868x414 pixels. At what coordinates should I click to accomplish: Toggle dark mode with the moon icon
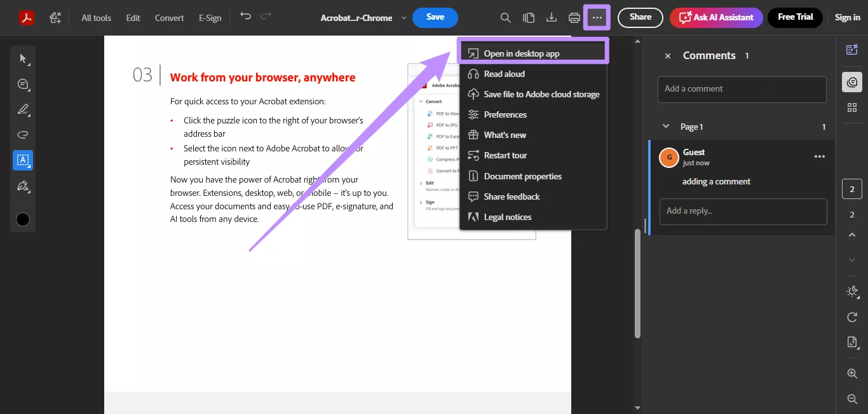pyautogui.click(x=851, y=291)
